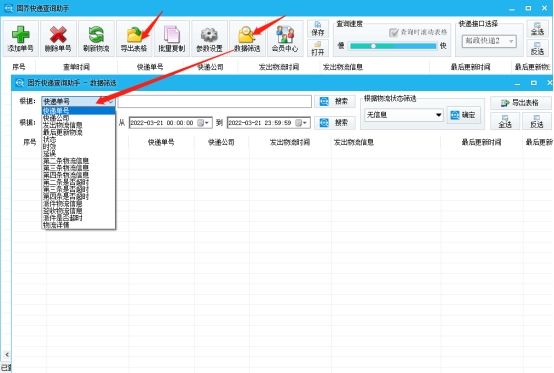Click 发出物流时间 header in main window

[x=279, y=67]
